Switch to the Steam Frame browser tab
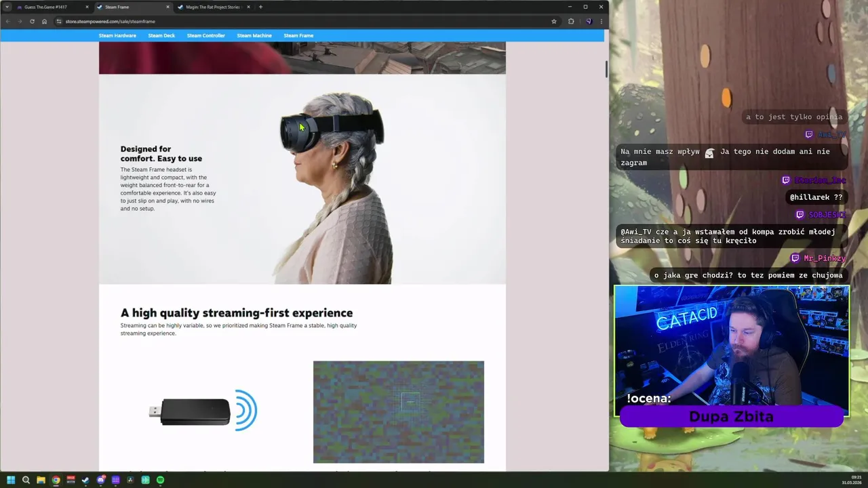This screenshot has height=488, width=868. tap(132, 7)
